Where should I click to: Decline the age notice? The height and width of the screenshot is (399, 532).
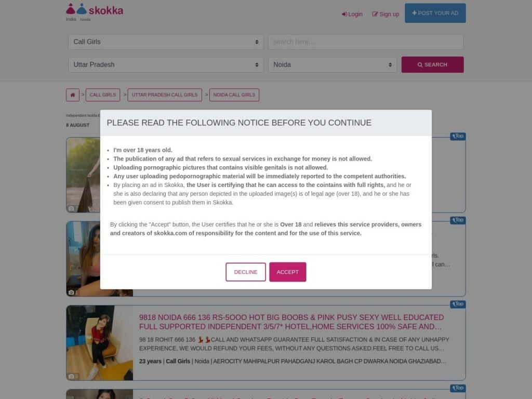point(246,272)
